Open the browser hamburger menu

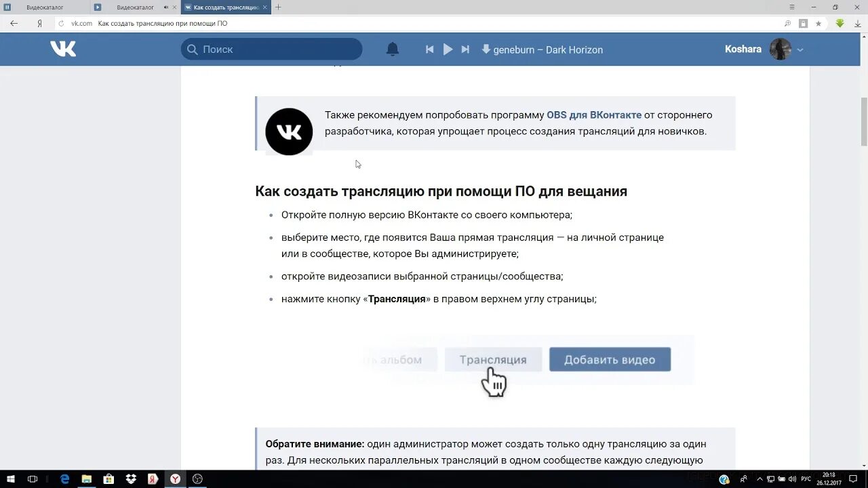(x=791, y=7)
